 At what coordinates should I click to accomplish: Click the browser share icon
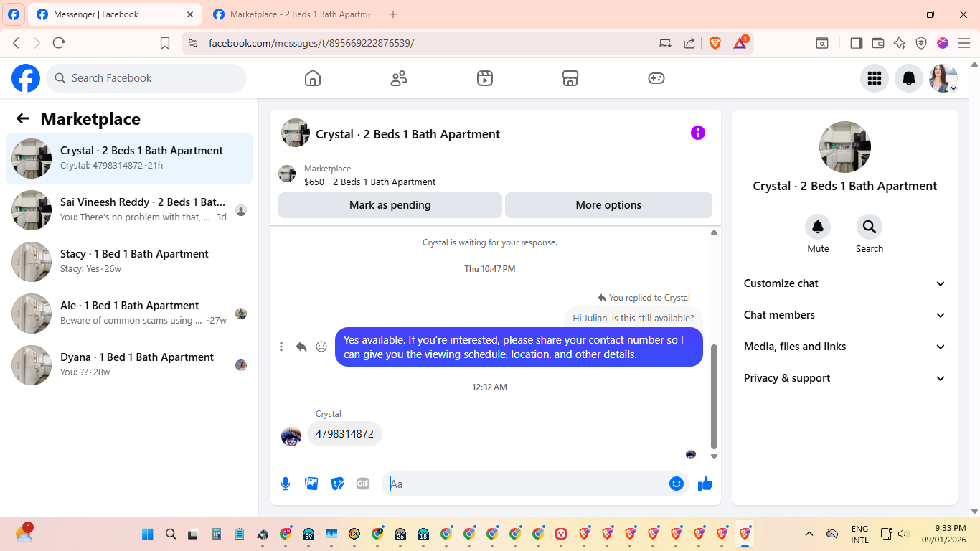[x=689, y=43]
